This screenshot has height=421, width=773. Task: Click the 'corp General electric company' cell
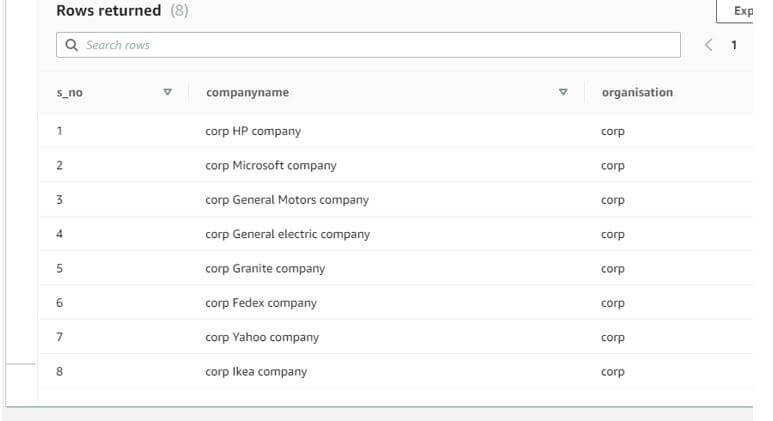pyautogui.click(x=287, y=234)
